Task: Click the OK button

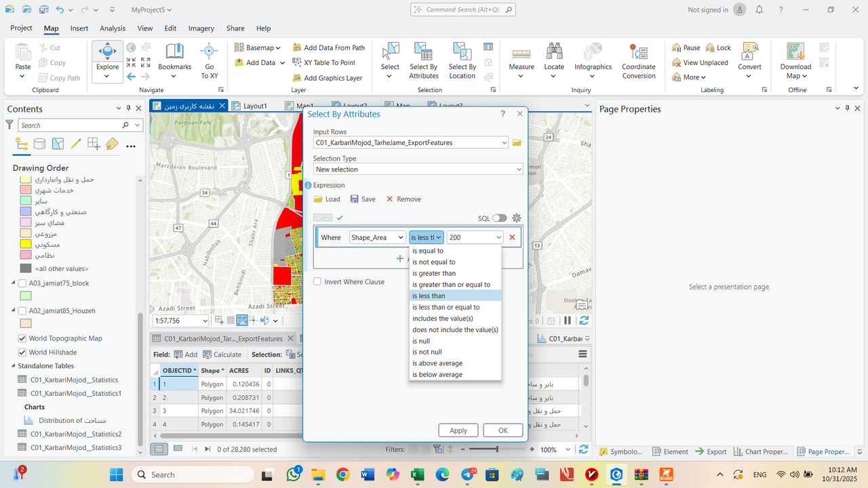Action: (503, 430)
